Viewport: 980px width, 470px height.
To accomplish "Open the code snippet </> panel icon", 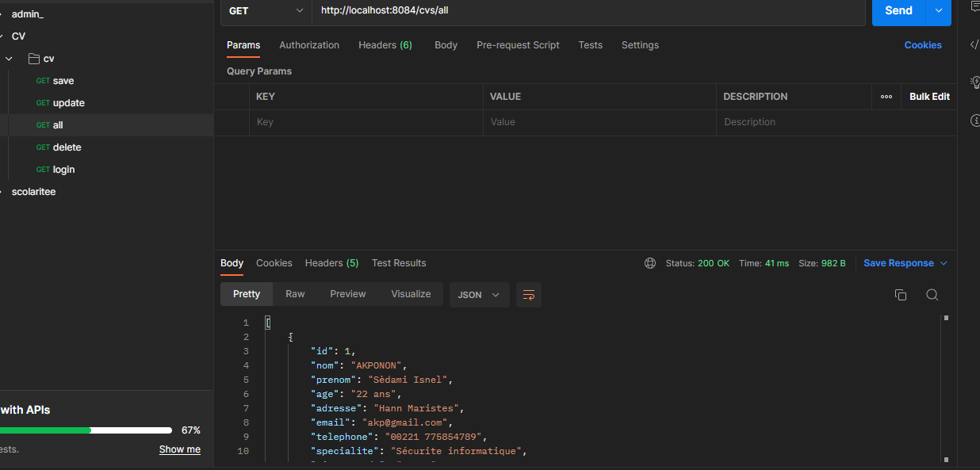I will pyautogui.click(x=974, y=45).
